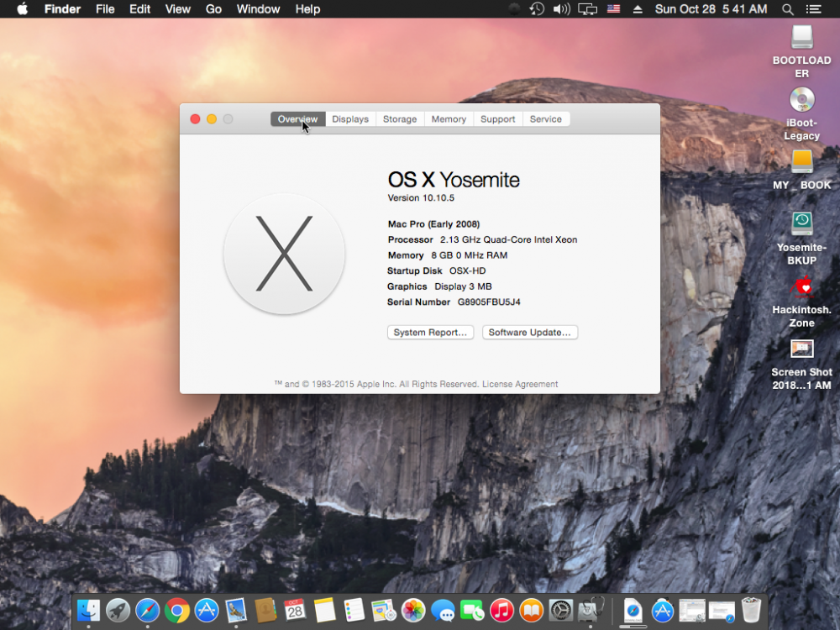Click the Software Update... button

click(530, 332)
